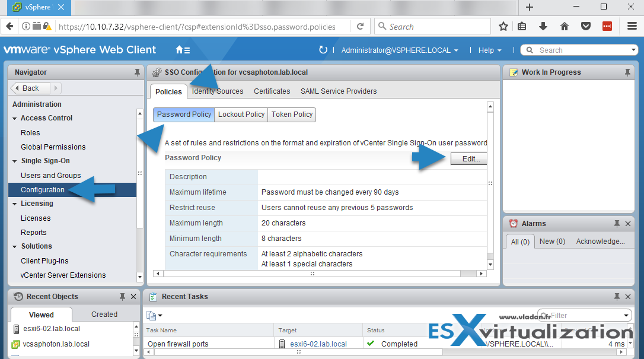Switch to the Certificates tab

click(272, 91)
